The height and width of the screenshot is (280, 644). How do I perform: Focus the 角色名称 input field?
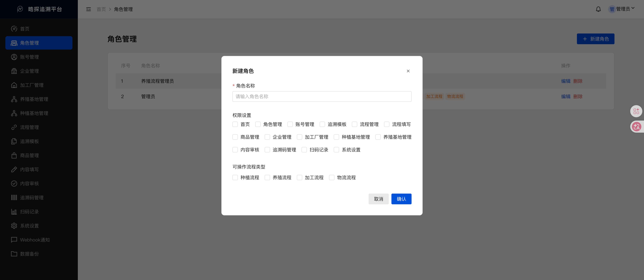322,97
